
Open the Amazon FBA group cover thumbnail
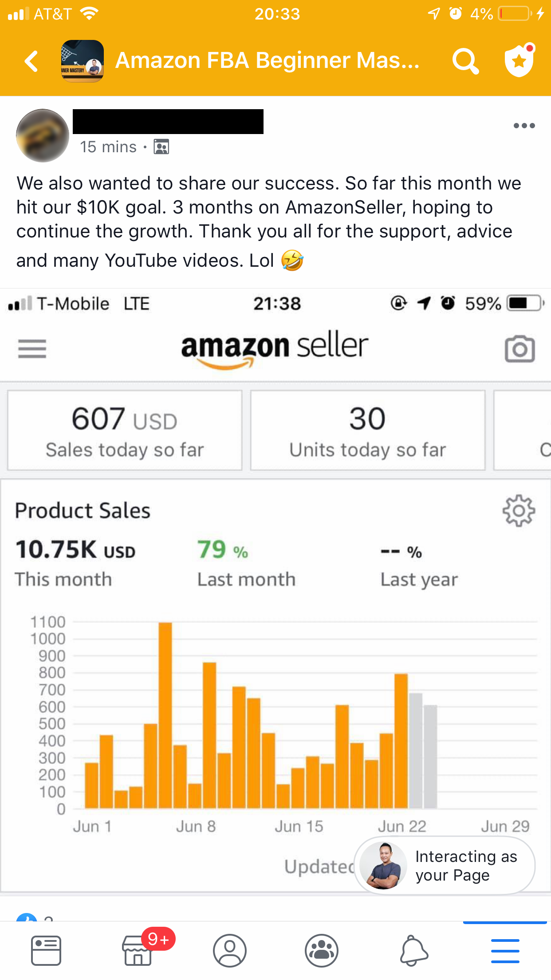click(83, 61)
